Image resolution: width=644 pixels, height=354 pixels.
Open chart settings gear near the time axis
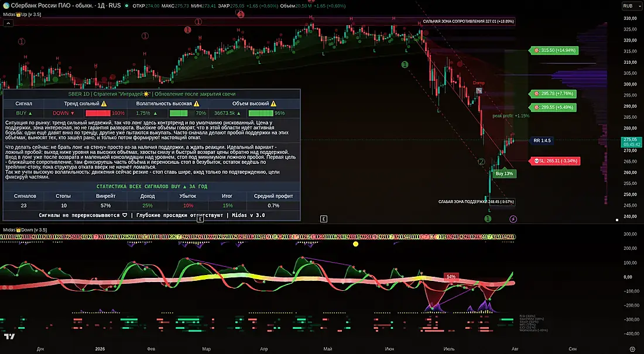coord(632,349)
